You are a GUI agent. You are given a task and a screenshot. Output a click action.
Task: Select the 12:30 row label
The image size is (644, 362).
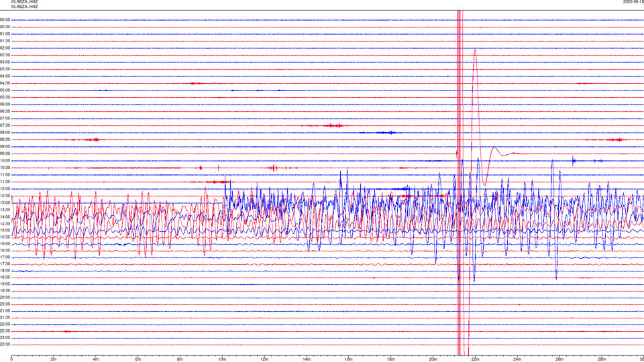point(5,196)
